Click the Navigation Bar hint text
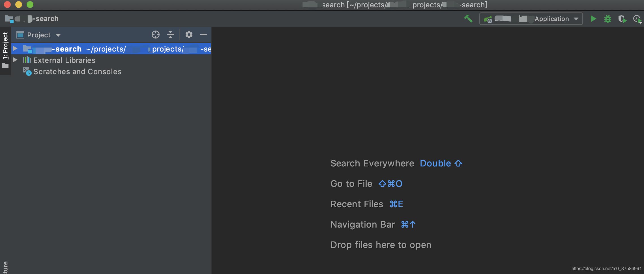Viewport: 644px width, 274px height. point(362,224)
